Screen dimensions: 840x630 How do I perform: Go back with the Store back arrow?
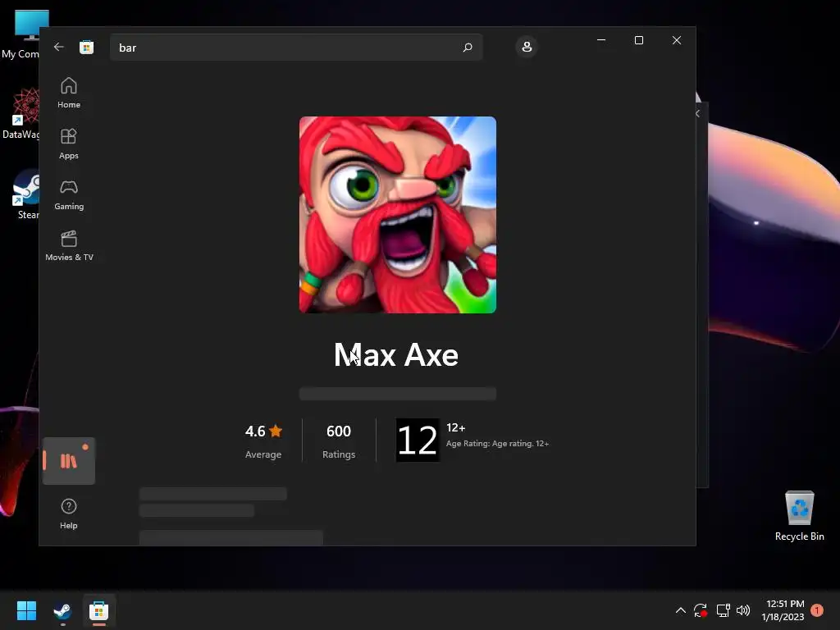[59, 47]
